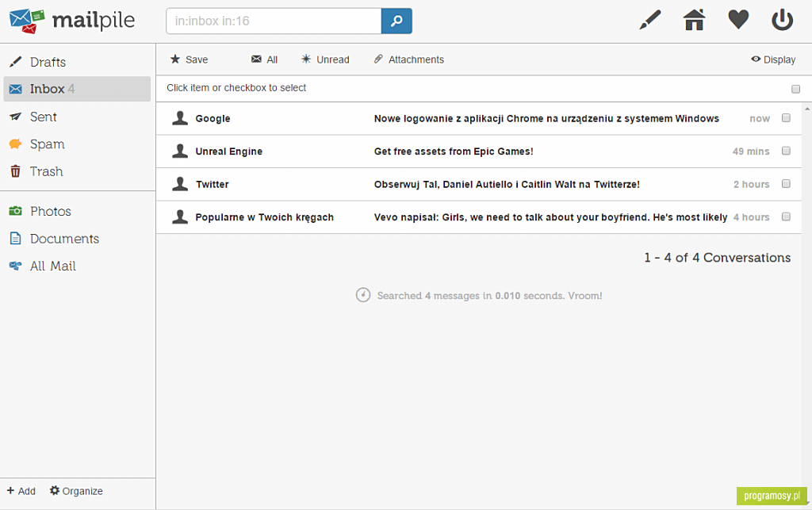Viewport: 812px width, 510px height.
Task: Click the Twitter sender avatar icon
Action: [x=180, y=184]
